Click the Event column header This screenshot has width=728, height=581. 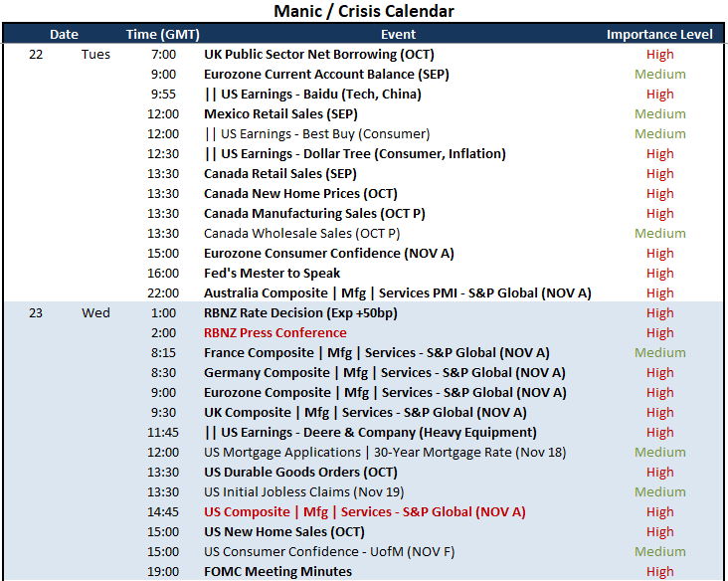coord(398,35)
